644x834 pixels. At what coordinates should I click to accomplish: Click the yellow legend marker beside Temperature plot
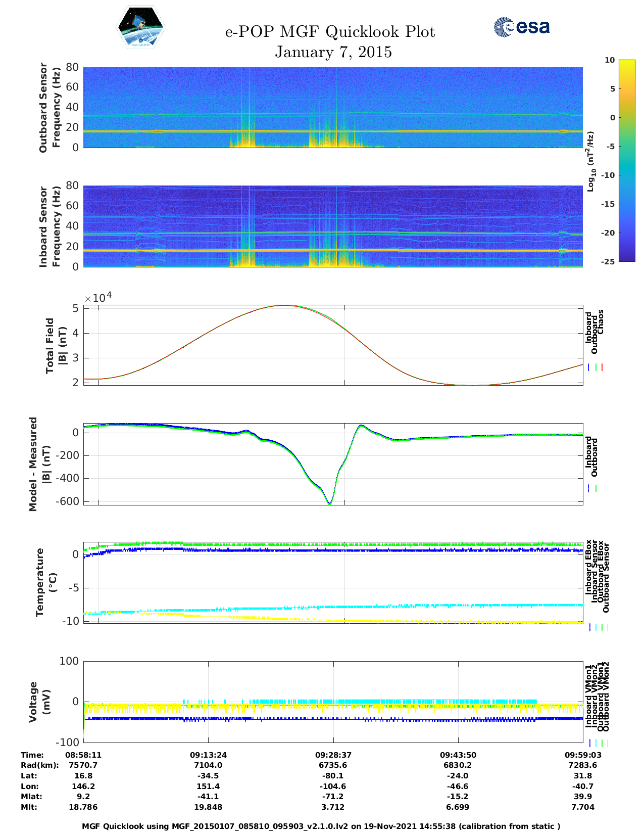[x=607, y=627]
